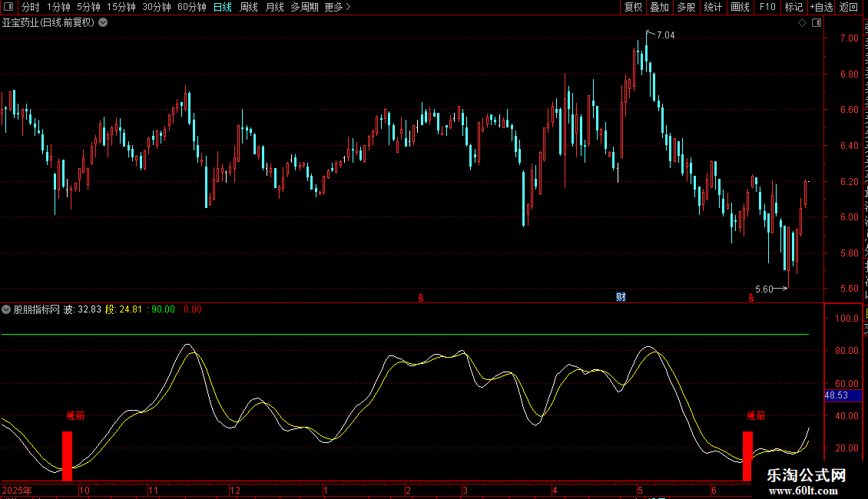This screenshot has height=499, width=868.
Task: Expand the 亚宝药业 chart title dropdown
Action: (103, 23)
